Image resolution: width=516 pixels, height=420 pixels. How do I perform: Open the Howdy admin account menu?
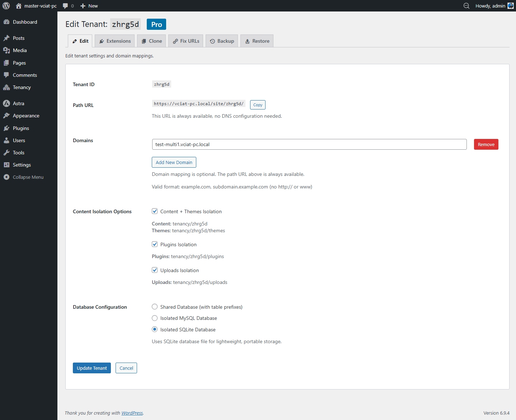coord(491,6)
